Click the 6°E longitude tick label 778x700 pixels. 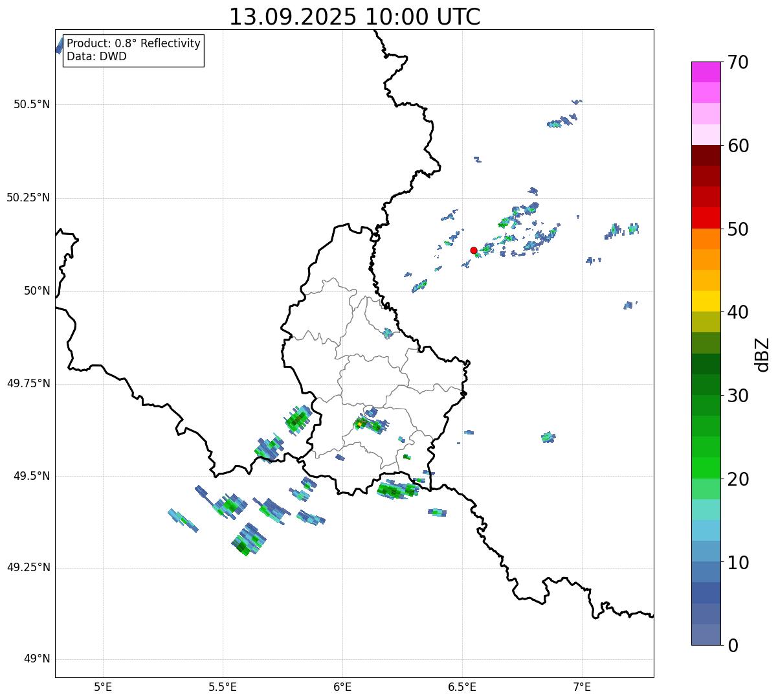click(342, 686)
